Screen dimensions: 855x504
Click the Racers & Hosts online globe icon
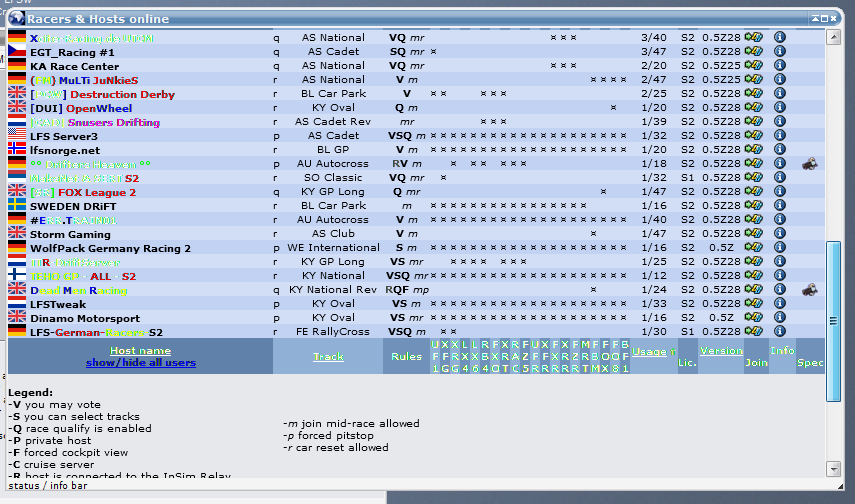(16, 19)
